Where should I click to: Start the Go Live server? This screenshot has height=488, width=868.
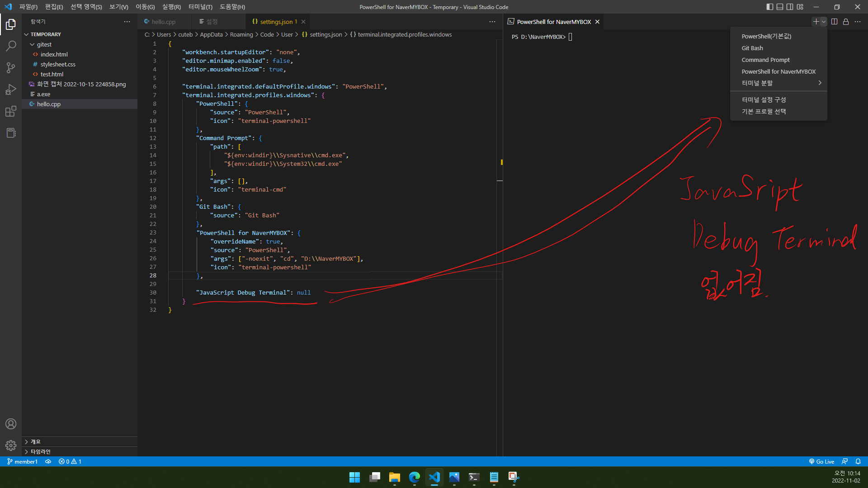[821, 461]
